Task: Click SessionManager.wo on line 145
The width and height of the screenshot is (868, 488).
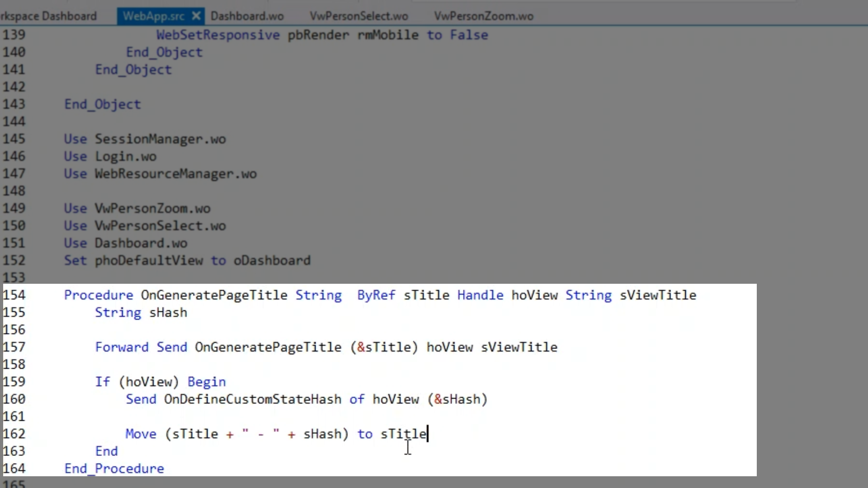Action: [x=160, y=139]
